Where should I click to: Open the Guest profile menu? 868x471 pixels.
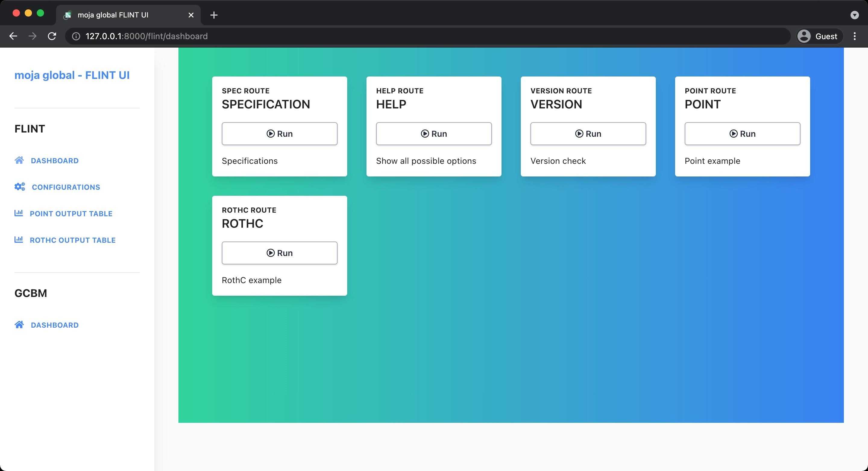(x=819, y=36)
